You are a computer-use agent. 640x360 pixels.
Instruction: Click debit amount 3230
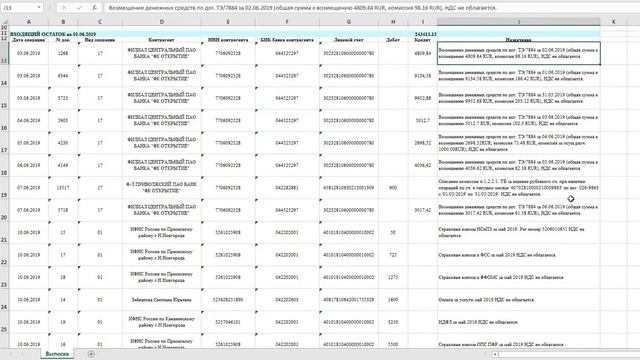pos(393,322)
